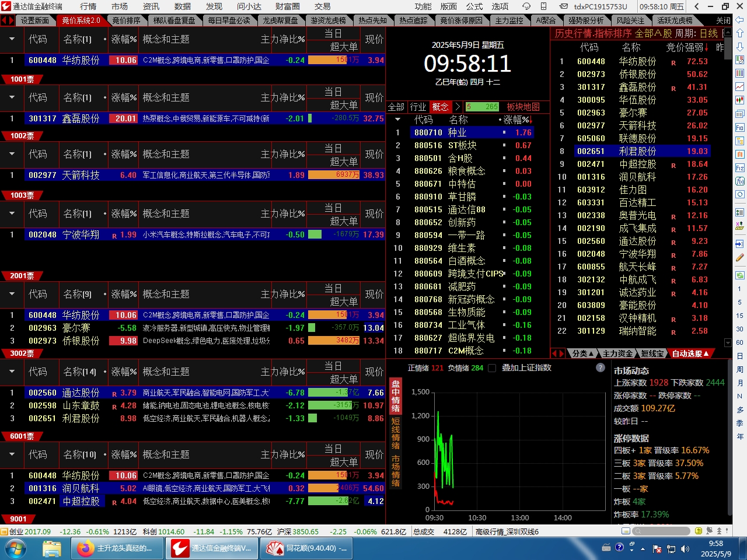Click the Fiz sidebar icon

click(740, 167)
